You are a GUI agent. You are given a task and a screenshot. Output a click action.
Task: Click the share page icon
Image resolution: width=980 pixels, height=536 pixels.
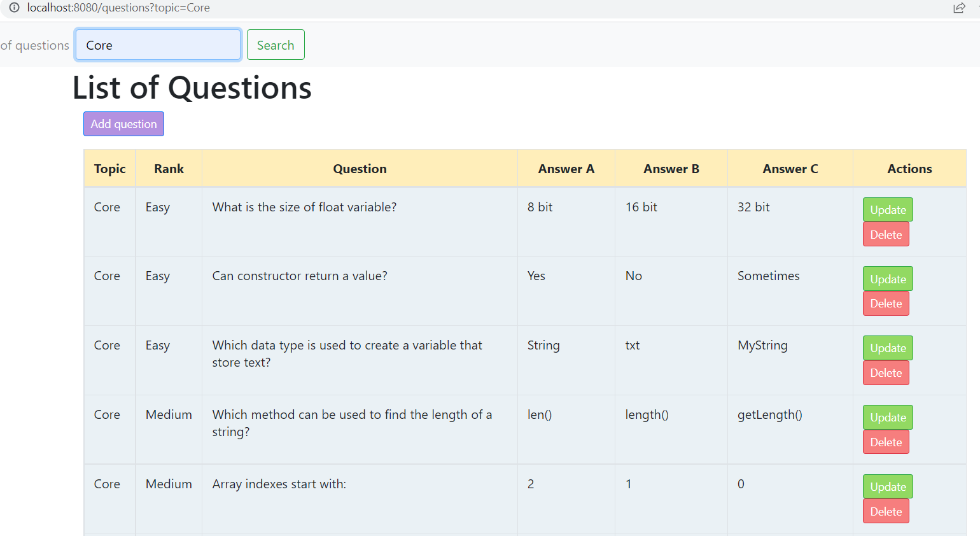pos(959,8)
